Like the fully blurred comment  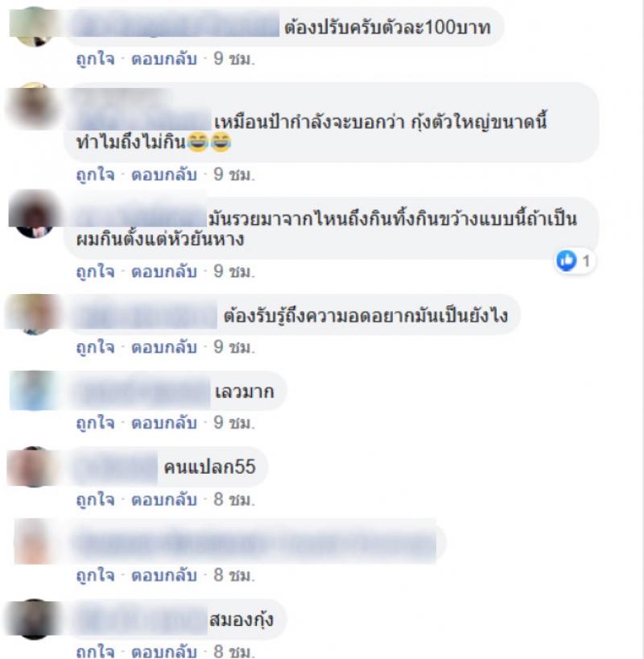point(95,575)
